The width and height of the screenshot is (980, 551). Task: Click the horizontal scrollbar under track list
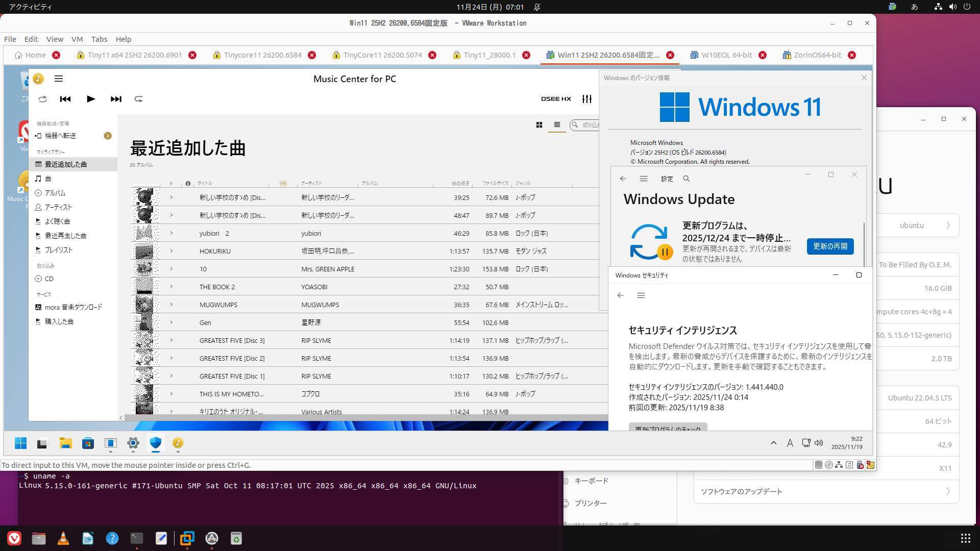point(357,418)
